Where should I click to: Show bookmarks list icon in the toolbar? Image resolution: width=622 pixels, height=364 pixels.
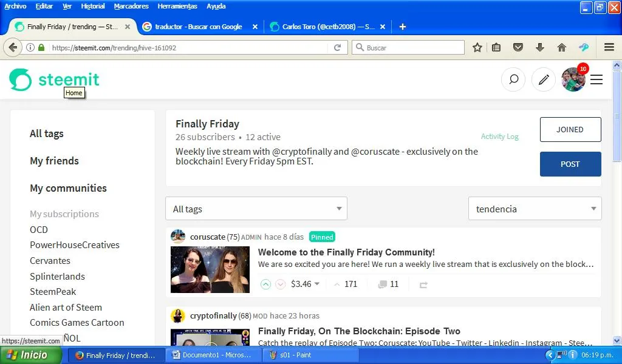(x=496, y=47)
